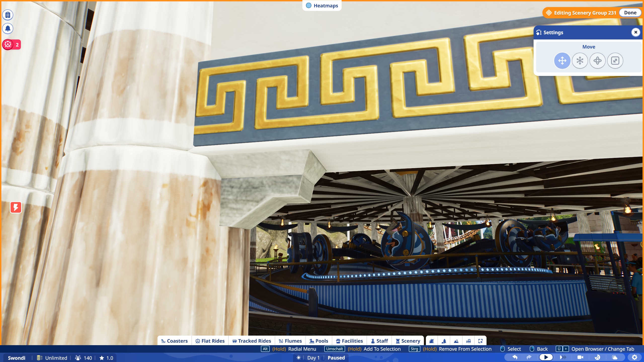Viewport: 644px width, 362px height.
Task: Open the ride alerts badge showing 2
Action: [12, 45]
